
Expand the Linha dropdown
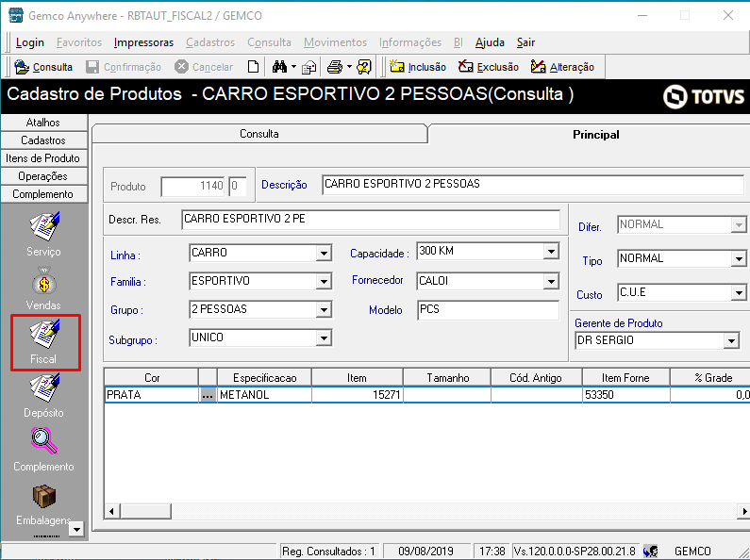click(324, 254)
